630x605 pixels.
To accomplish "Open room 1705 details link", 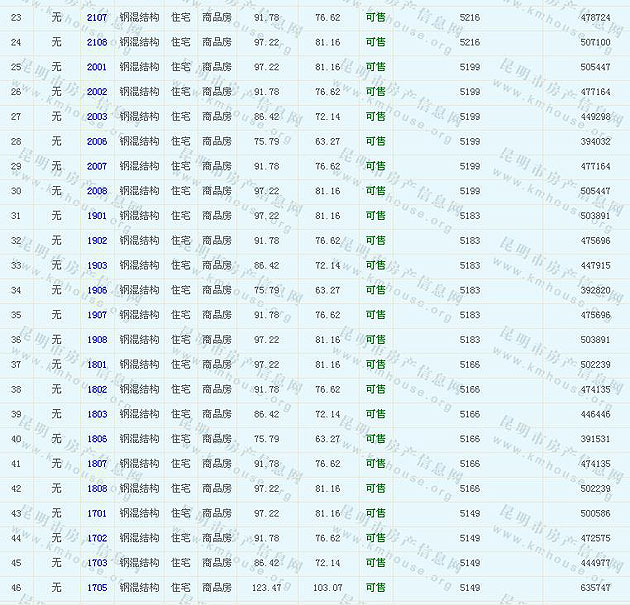I will (97, 588).
